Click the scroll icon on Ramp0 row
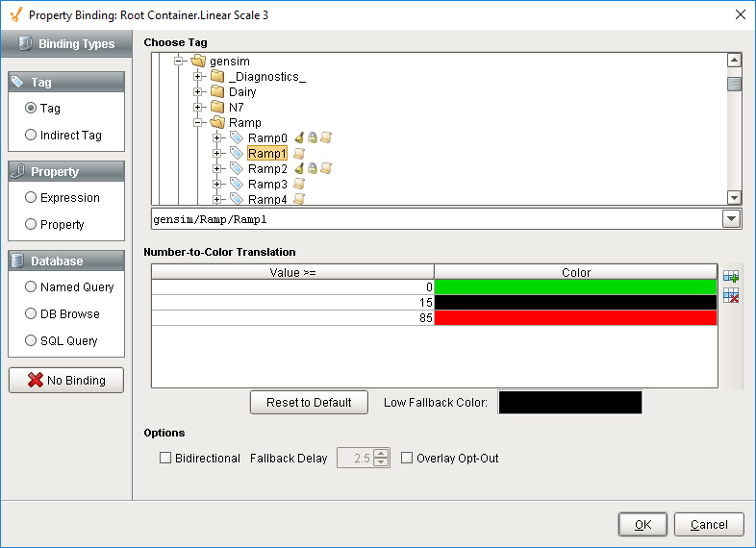756x548 pixels. click(326, 137)
